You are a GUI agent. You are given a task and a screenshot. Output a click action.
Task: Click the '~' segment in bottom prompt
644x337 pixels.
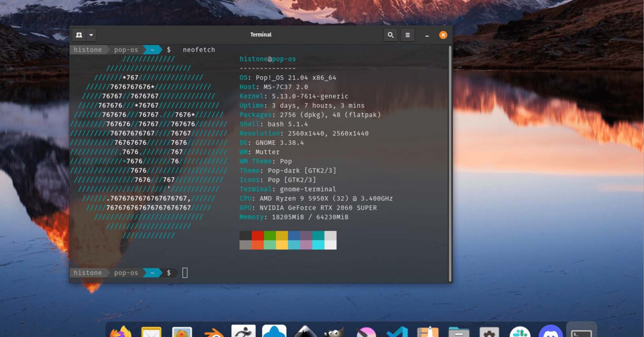click(152, 273)
